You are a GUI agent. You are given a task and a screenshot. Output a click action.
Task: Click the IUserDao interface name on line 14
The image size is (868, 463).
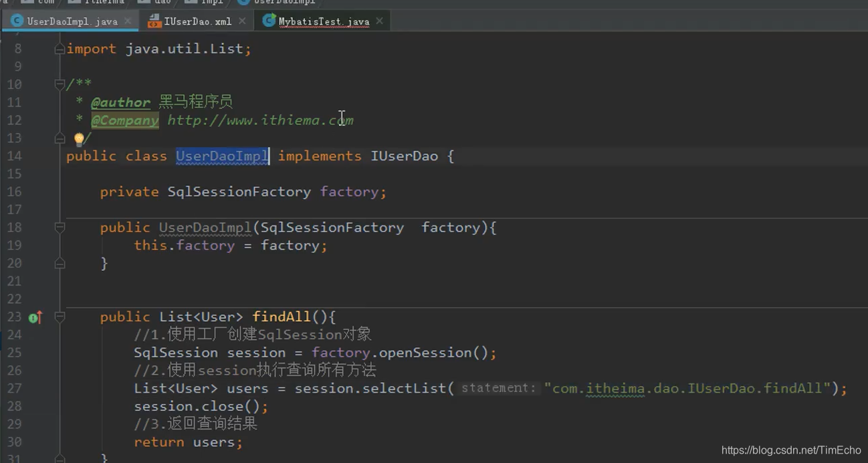point(405,156)
